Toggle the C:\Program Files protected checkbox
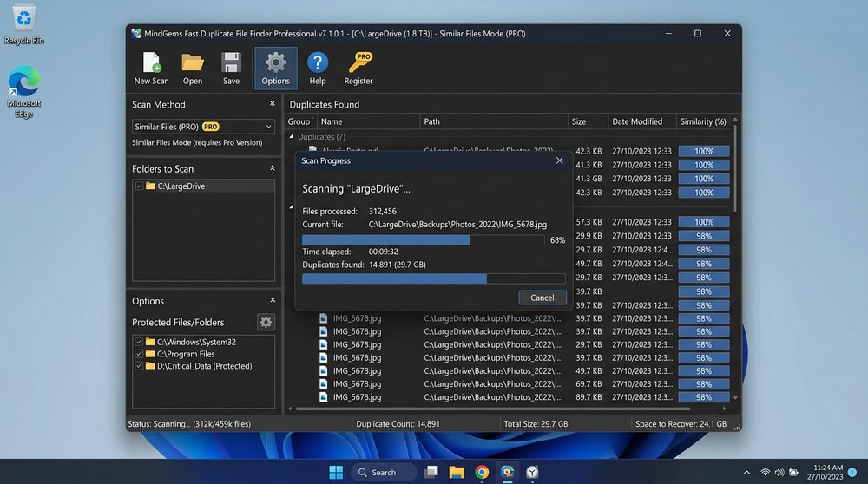 pos(139,354)
